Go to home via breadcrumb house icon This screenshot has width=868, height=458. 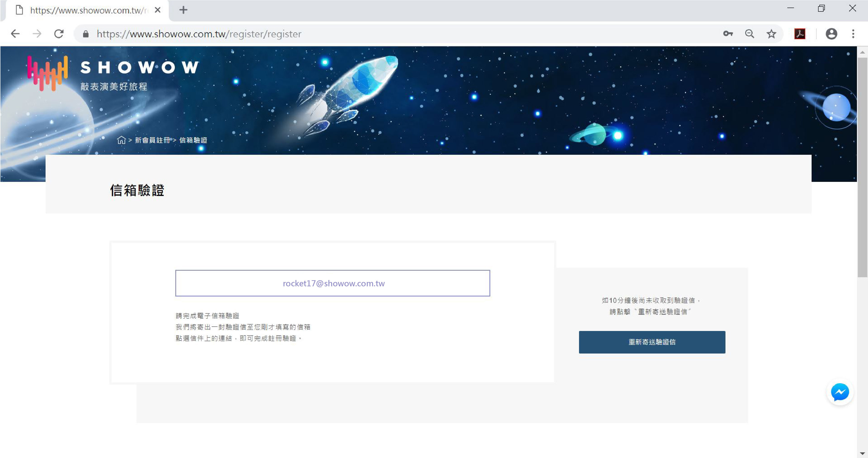(x=121, y=140)
